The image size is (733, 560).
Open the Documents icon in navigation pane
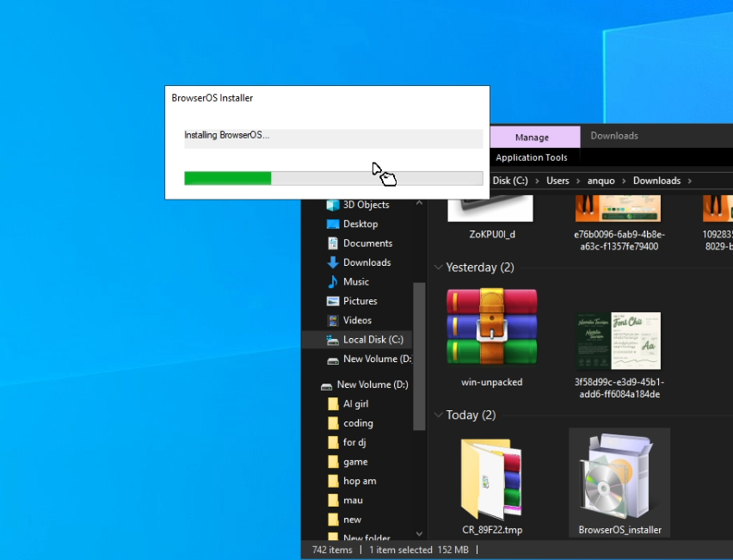pos(332,243)
